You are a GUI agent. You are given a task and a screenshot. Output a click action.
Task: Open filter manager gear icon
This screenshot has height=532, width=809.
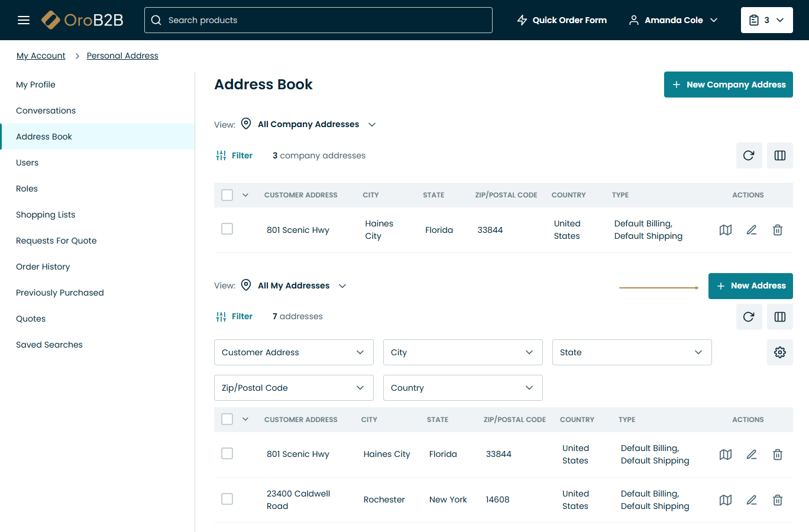(780, 352)
